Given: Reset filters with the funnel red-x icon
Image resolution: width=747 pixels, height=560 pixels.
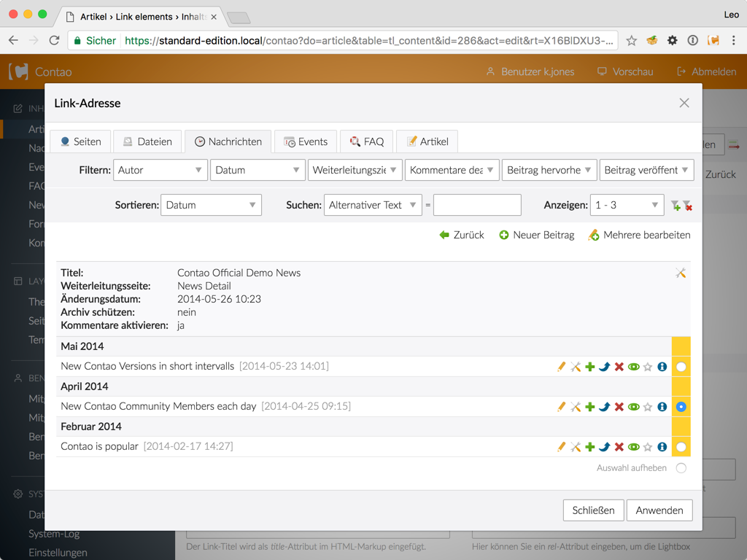Looking at the screenshot, I should pos(687,206).
